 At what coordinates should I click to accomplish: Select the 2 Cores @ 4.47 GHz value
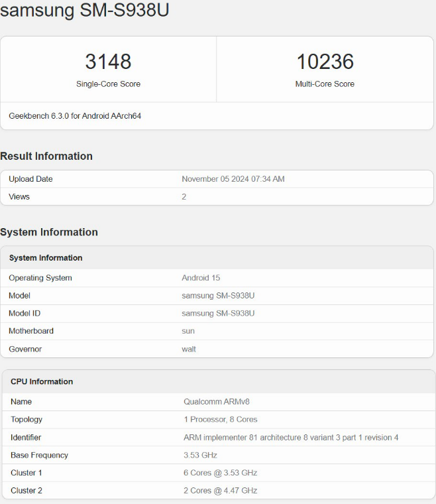pyautogui.click(x=221, y=491)
